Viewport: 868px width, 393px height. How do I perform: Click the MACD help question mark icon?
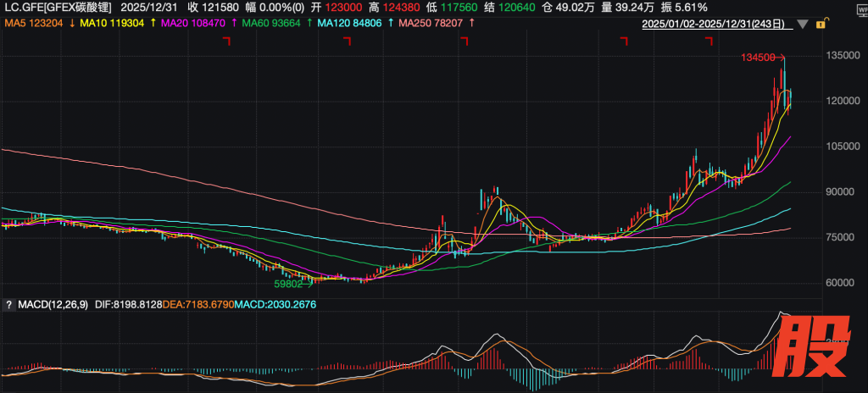(x=9, y=303)
